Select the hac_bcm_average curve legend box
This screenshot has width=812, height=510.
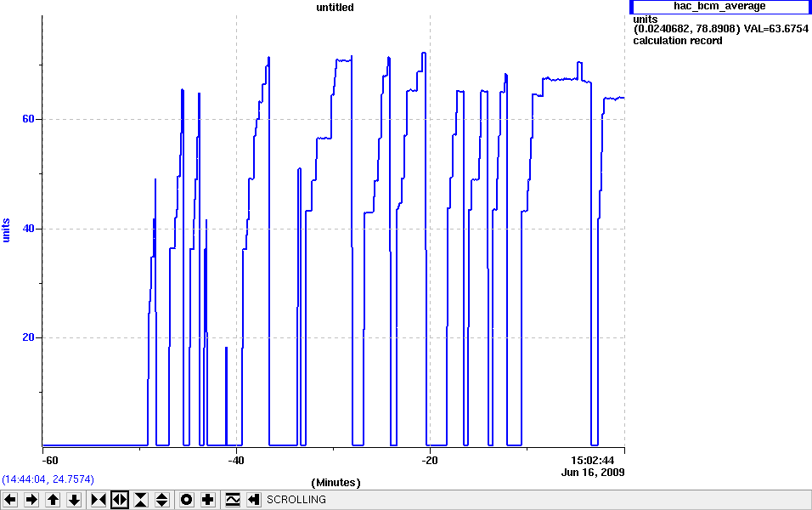pos(719,7)
